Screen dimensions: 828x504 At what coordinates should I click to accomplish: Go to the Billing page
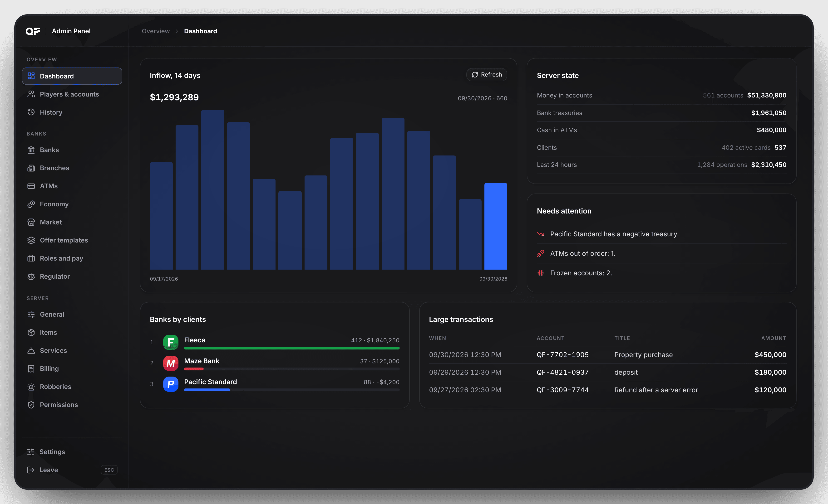click(x=72, y=369)
